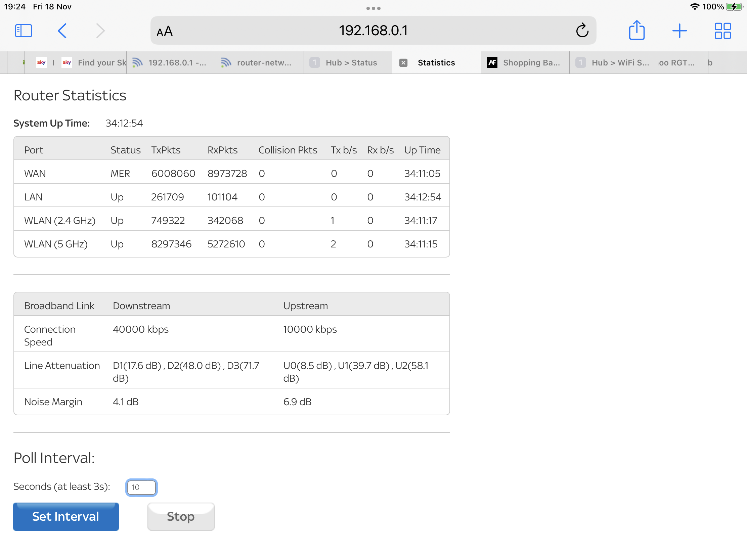Select the downstream speed 40000 kbps
This screenshot has height=560, width=747.
tap(141, 329)
